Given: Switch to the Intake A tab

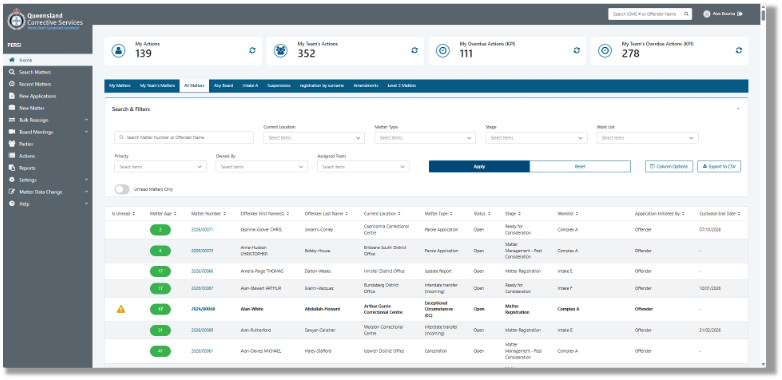Looking at the screenshot, I should click(250, 86).
